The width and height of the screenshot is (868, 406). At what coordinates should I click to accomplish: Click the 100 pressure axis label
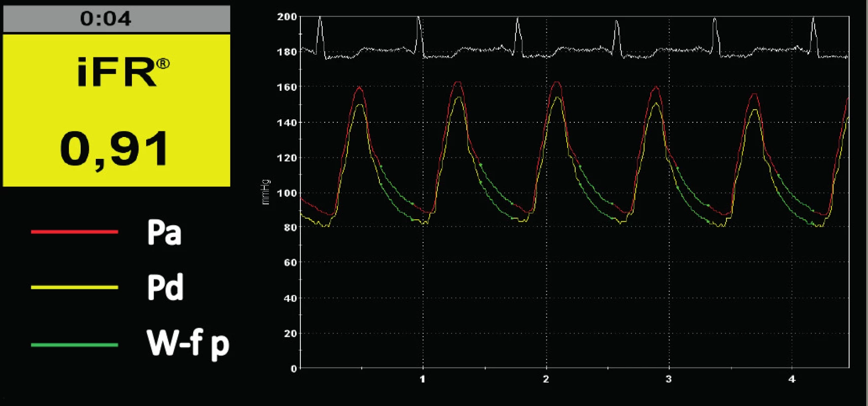[x=287, y=193]
